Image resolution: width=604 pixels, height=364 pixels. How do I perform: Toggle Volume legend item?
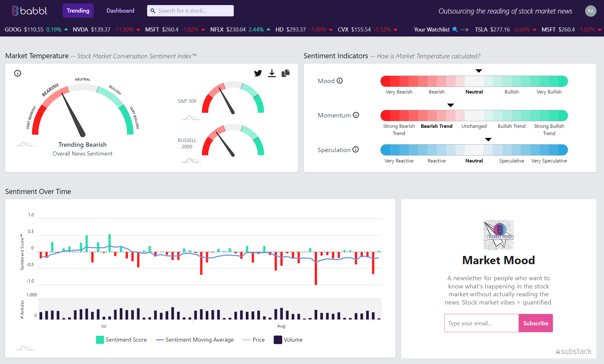288,340
